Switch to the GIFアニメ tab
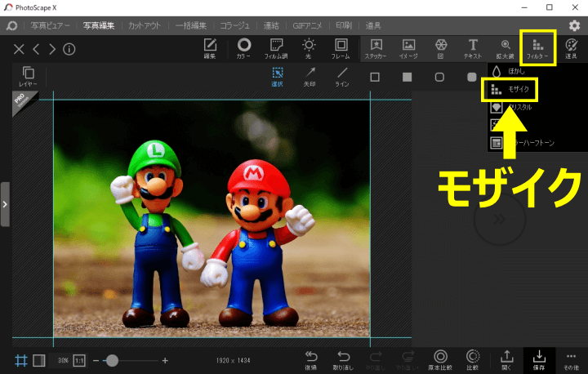 pos(307,25)
